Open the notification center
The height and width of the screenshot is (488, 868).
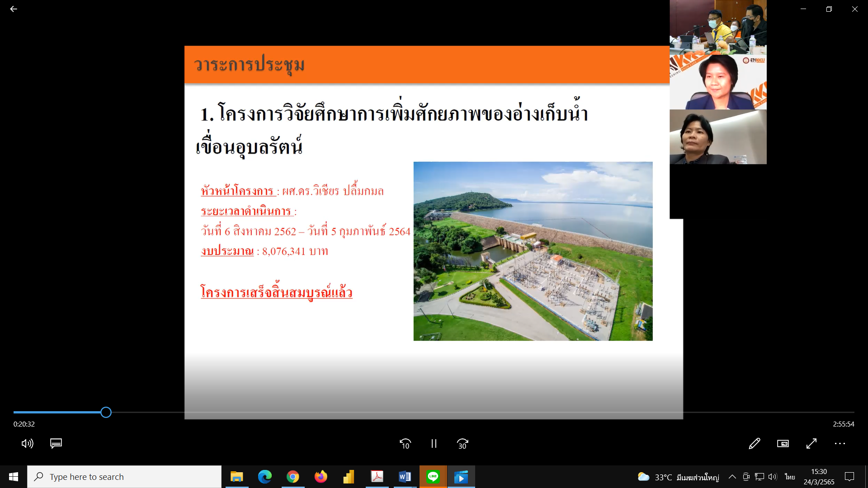[x=849, y=477]
